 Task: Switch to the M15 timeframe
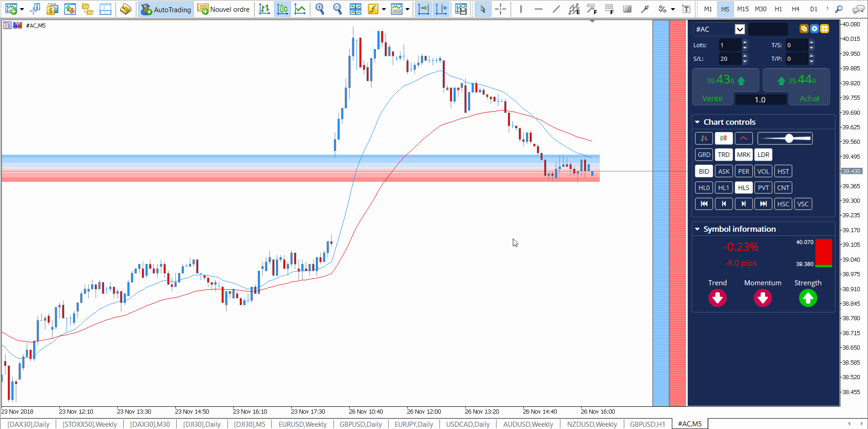pyautogui.click(x=743, y=9)
